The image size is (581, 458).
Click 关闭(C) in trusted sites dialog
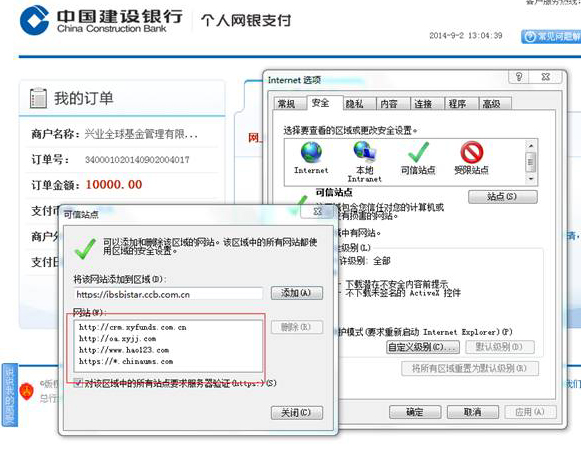(x=296, y=413)
